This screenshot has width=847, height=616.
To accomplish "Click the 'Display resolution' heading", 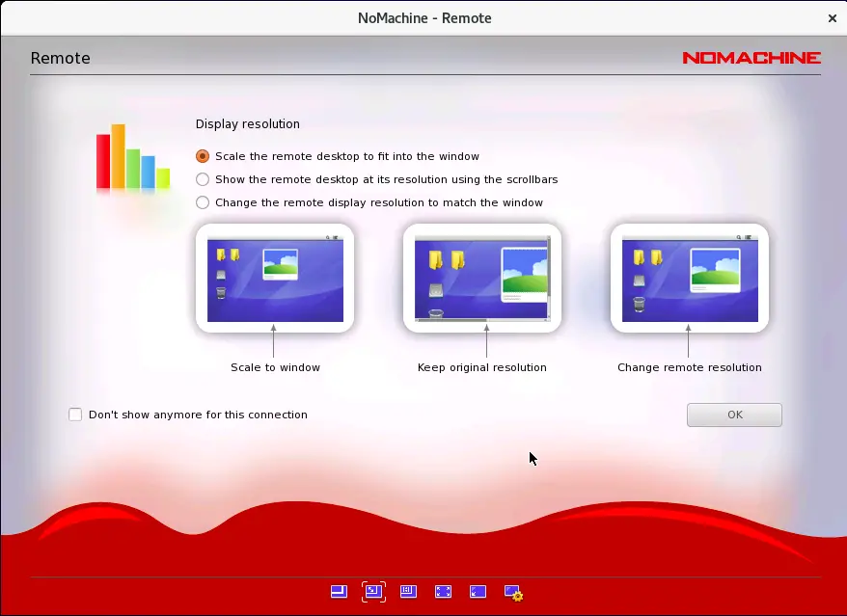I will click(247, 123).
